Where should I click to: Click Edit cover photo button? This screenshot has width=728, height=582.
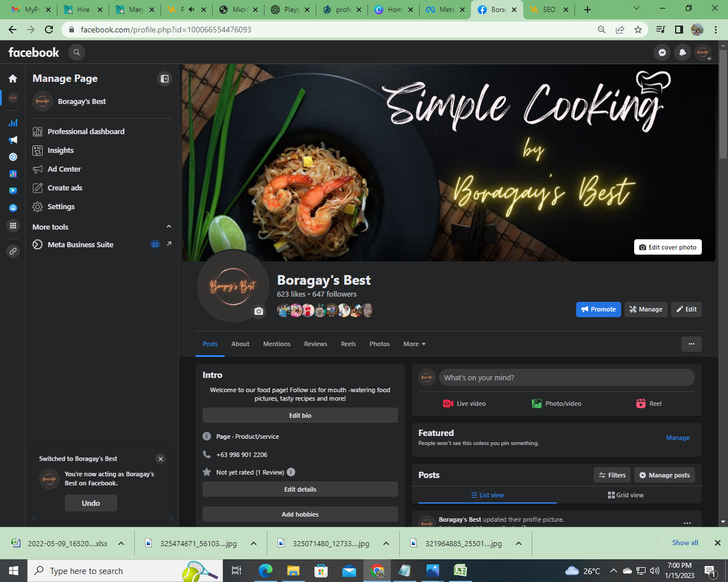coord(668,247)
